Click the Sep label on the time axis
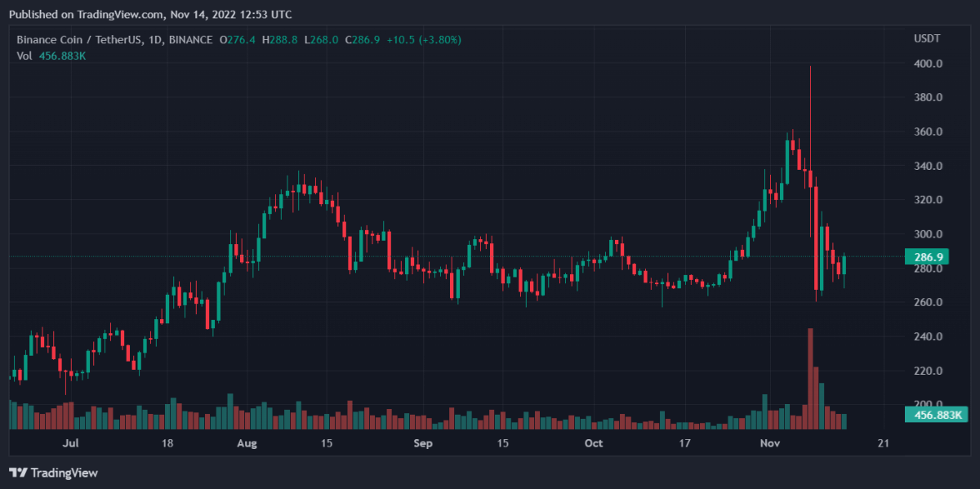The height and width of the screenshot is (489, 980). [422, 443]
